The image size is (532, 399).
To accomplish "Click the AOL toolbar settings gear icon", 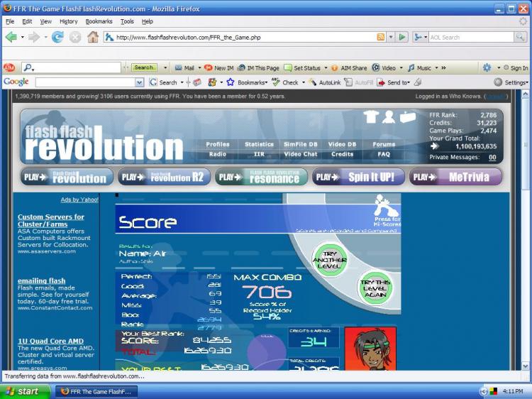I will (x=487, y=67).
